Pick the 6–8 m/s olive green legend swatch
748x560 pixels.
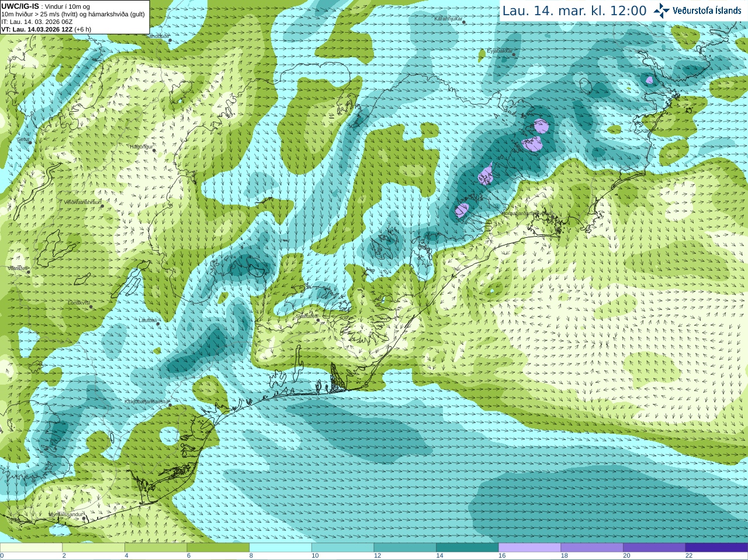click(x=218, y=548)
